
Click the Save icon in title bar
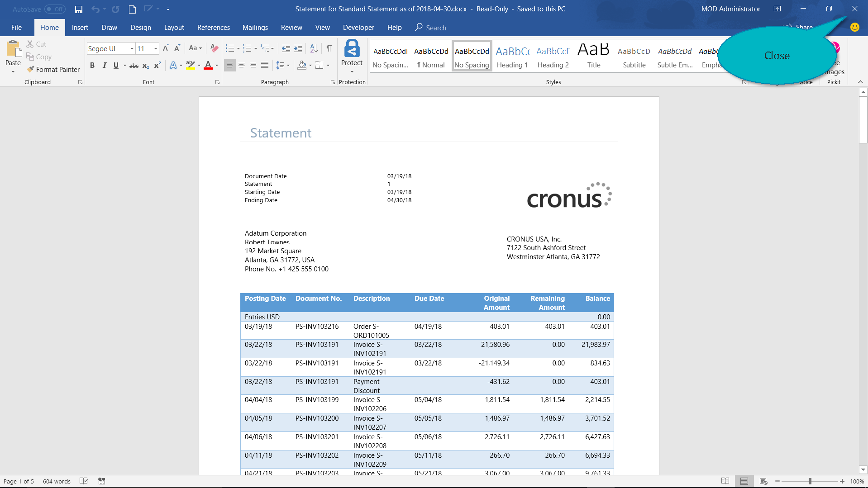click(79, 9)
